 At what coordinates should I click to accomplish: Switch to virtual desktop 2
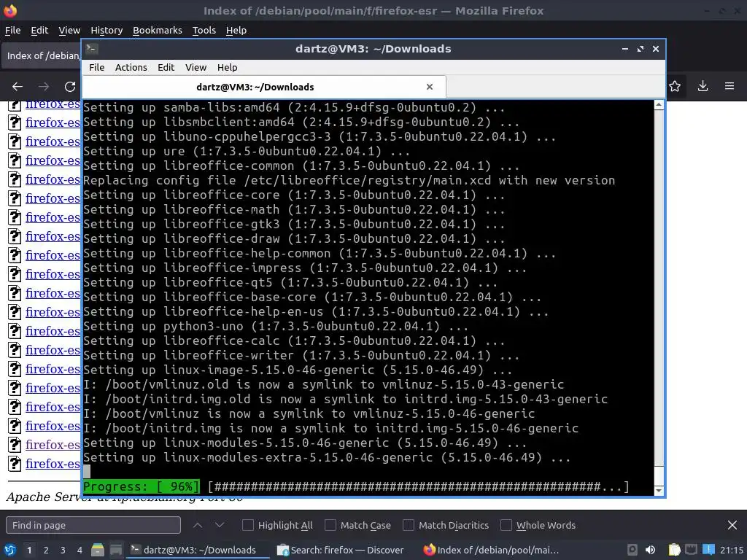point(46,550)
